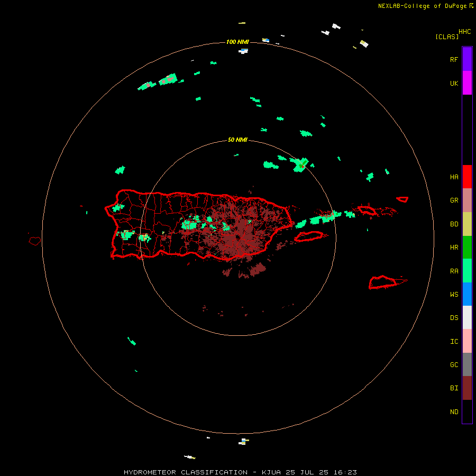Click the 'HR' legend label

pyautogui.click(x=454, y=248)
